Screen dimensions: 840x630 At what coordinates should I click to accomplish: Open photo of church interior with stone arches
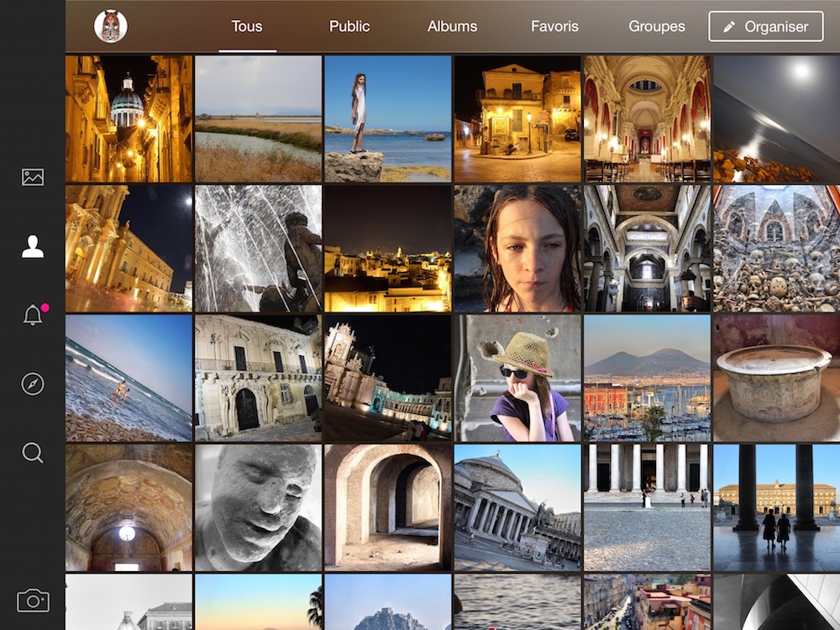coord(647,249)
